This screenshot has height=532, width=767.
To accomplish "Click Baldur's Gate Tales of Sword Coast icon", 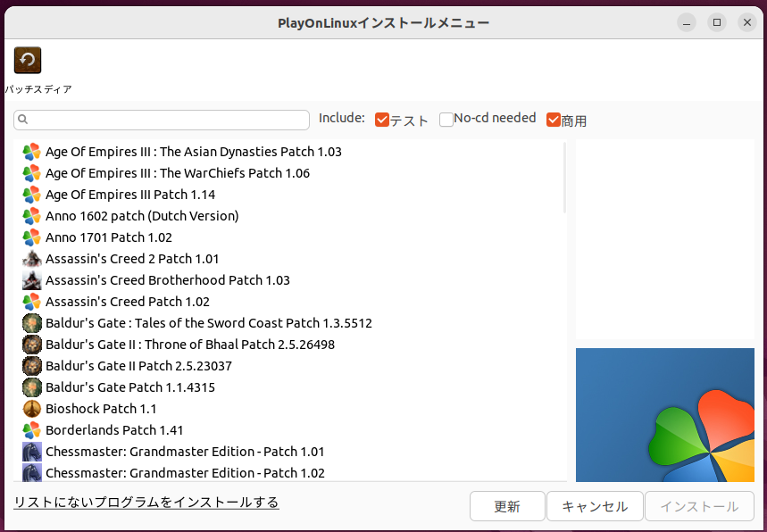I will coord(32,323).
